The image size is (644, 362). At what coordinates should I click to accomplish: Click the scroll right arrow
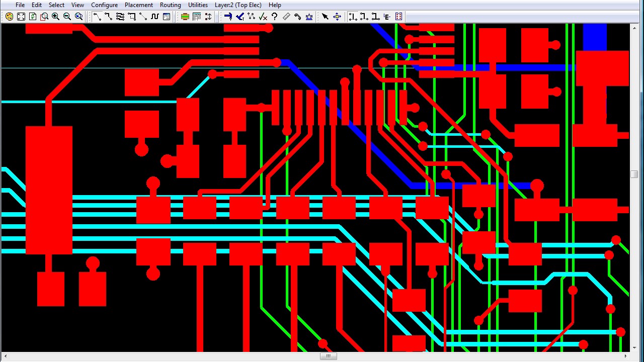[625, 356]
